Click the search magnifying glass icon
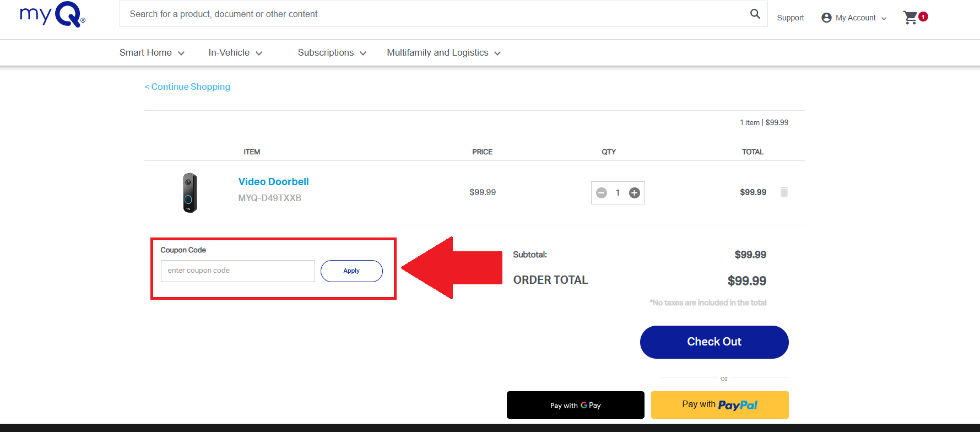 754,14
